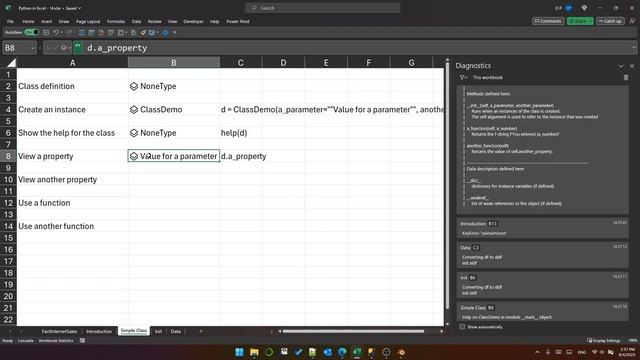Viewport: 640px width, 360px height.
Task: Select cell A14 'Use another function'
Action: point(72,226)
